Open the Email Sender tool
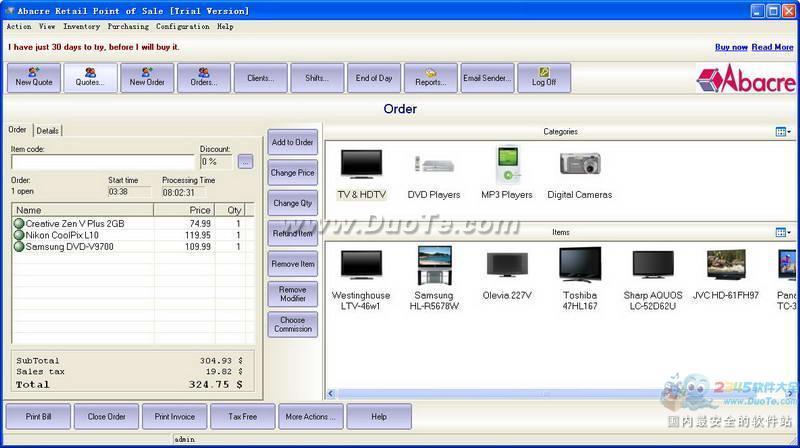 tap(487, 78)
